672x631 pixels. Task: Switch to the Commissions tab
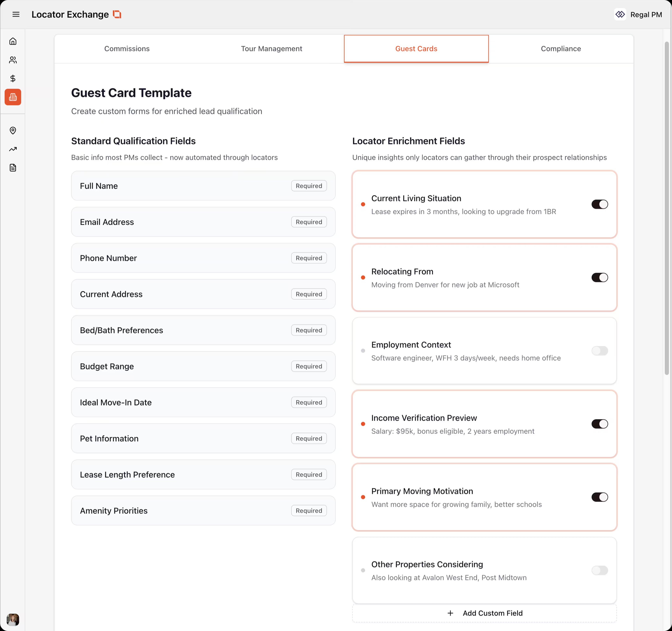(x=127, y=49)
